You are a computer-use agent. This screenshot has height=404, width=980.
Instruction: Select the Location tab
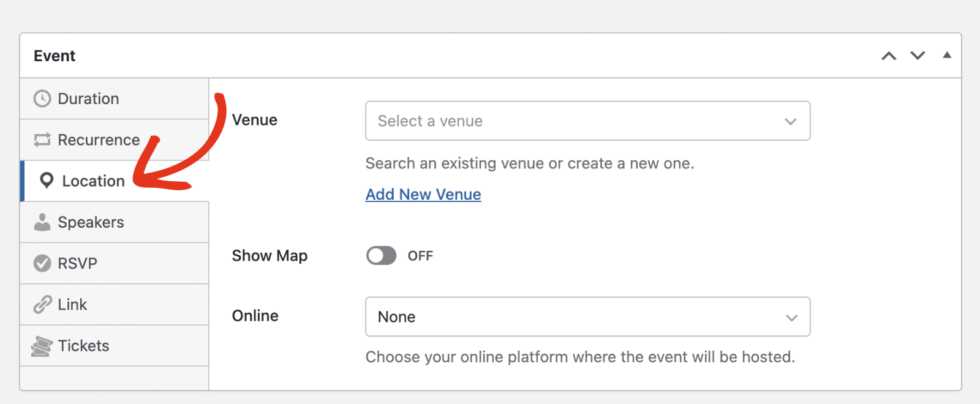tap(115, 181)
